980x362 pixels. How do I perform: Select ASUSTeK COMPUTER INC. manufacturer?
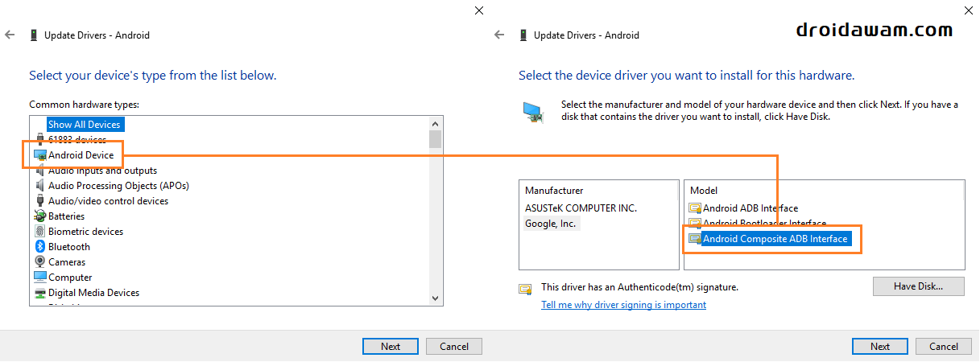click(581, 208)
